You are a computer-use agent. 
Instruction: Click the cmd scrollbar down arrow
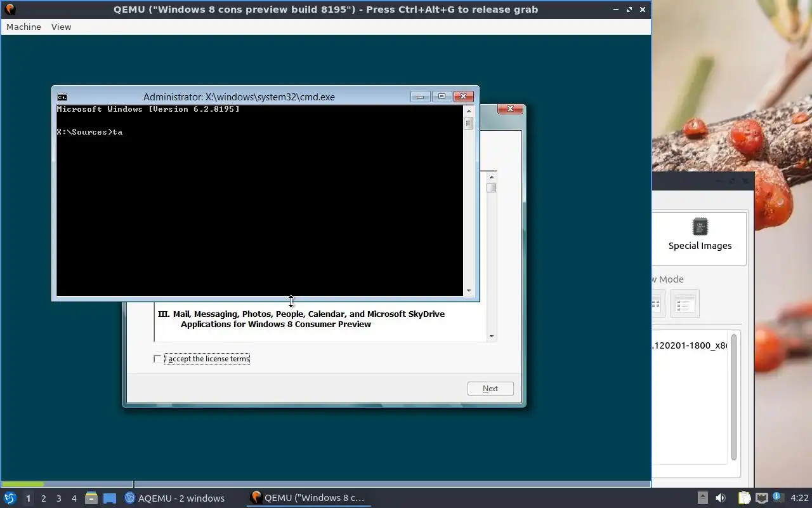(469, 291)
